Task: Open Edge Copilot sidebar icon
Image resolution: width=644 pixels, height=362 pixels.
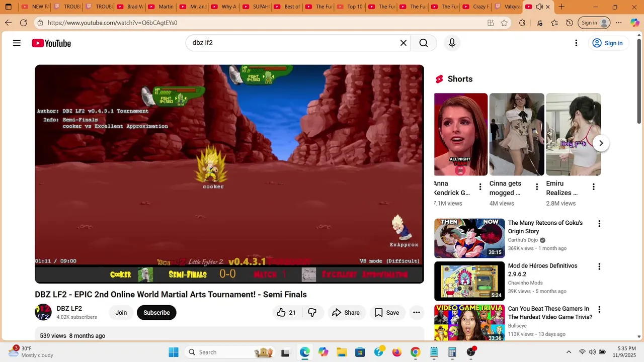Action: 634,23
